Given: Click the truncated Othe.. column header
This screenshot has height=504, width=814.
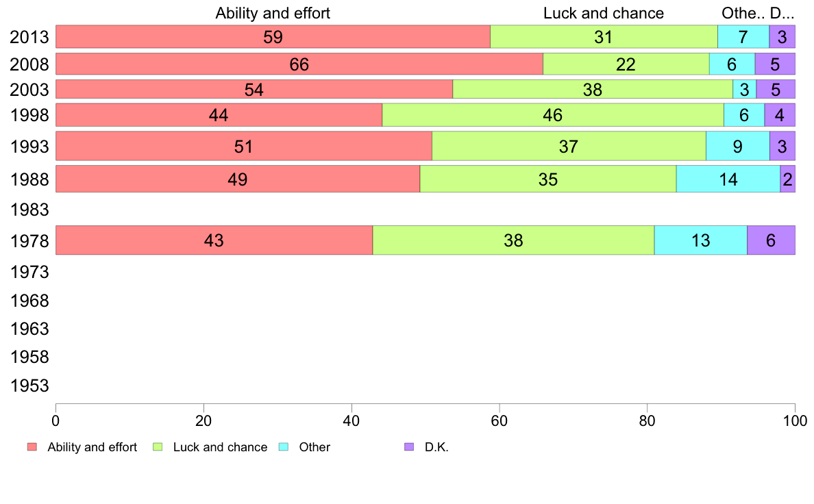Looking at the screenshot, I should [x=743, y=13].
